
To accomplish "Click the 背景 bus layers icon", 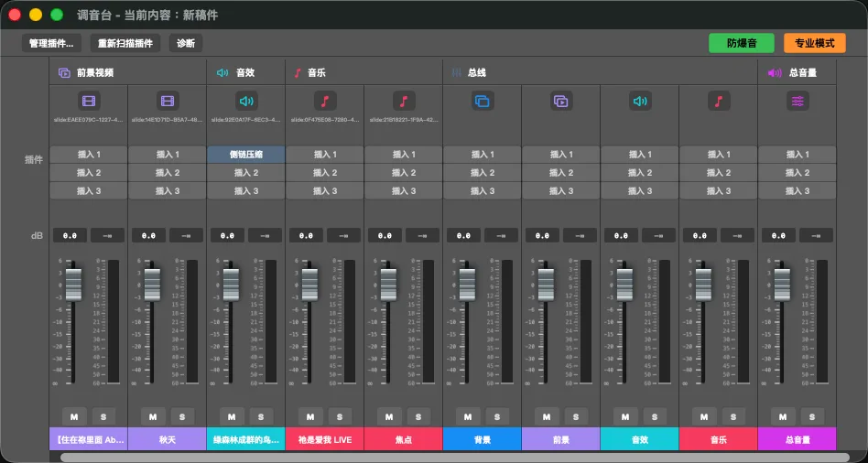I will coord(483,101).
